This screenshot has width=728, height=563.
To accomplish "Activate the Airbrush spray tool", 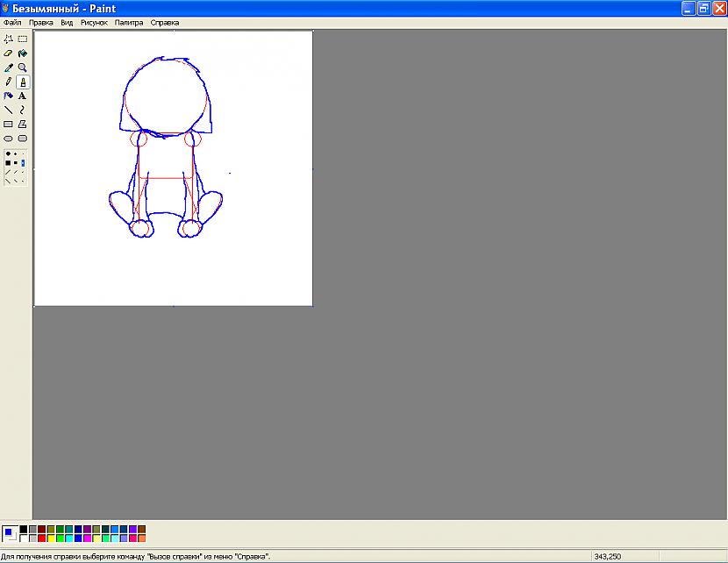I will click(9, 96).
